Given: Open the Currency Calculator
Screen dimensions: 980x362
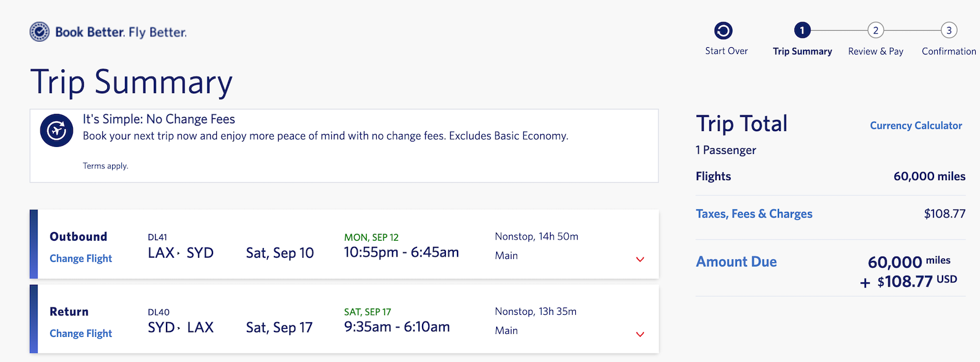Looking at the screenshot, I should coord(915,126).
